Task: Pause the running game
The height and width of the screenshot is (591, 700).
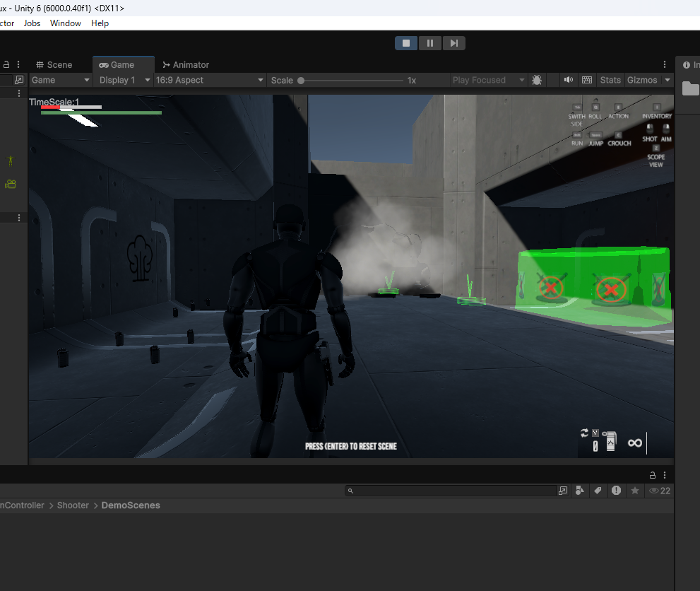Action: coord(429,43)
